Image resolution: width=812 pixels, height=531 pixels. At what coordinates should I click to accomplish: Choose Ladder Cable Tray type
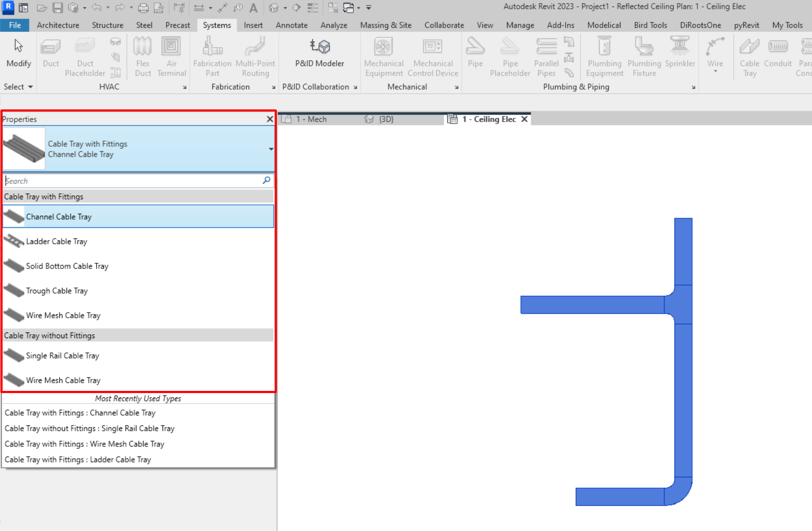138,241
